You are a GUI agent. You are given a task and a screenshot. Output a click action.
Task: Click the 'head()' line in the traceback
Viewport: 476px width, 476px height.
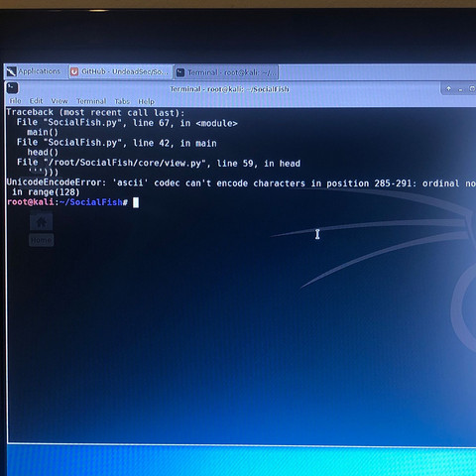pyautogui.click(x=43, y=152)
